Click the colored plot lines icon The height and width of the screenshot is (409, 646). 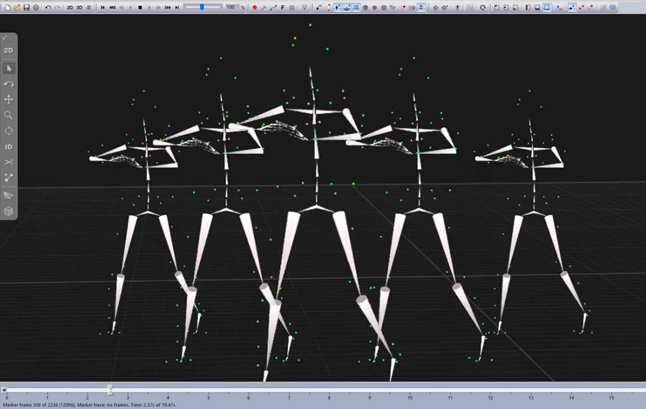tap(603, 7)
